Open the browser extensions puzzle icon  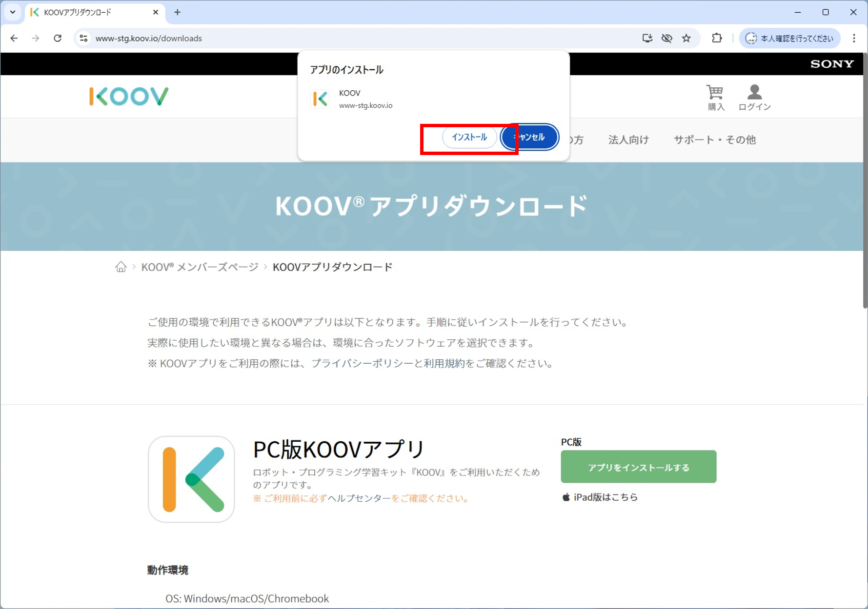716,39
